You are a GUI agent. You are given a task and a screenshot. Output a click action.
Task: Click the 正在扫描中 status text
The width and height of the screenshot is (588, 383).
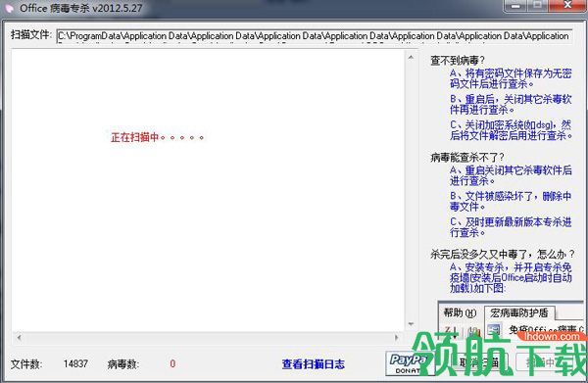click(158, 137)
